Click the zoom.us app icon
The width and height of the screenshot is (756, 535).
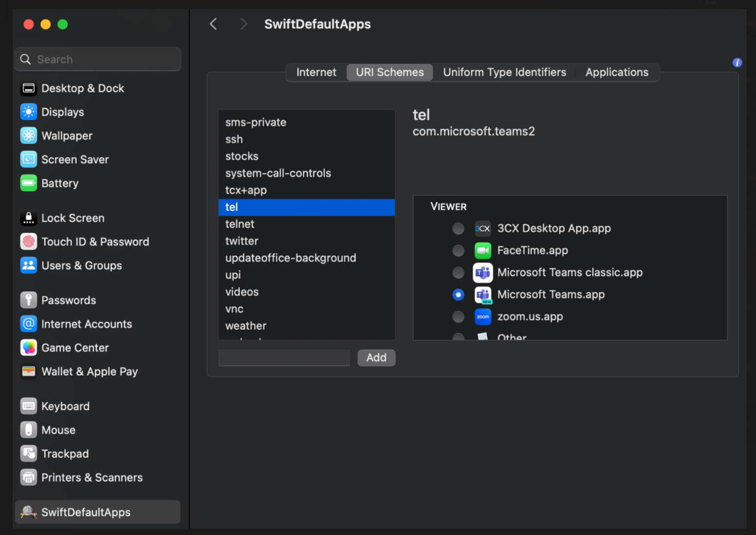[483, 317]
